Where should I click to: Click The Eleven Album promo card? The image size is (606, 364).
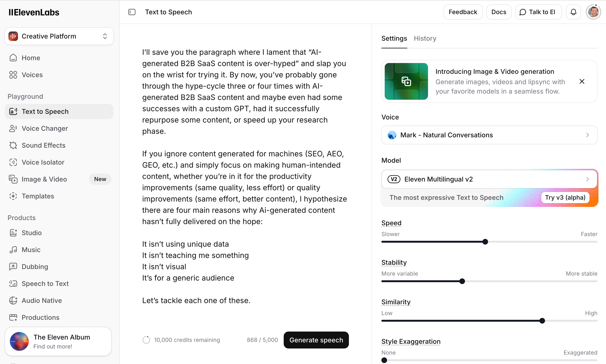tap(58, 341)
